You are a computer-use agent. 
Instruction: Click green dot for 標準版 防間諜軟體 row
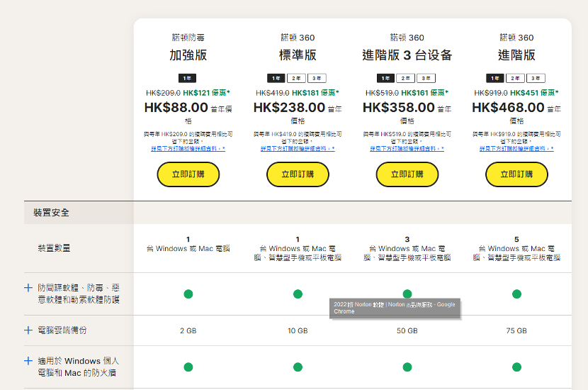298,294
